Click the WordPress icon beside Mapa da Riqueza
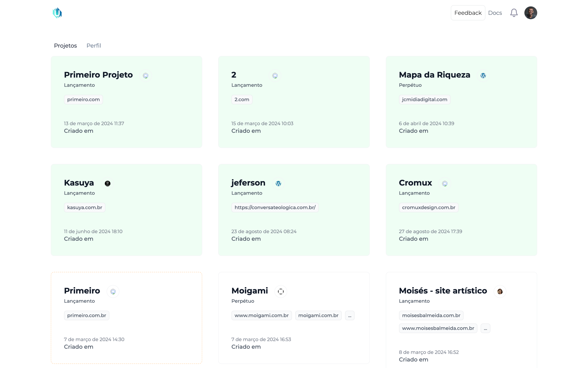Viewport: 588px width, 368px height. pyautogui.click(x=483, y=75)
